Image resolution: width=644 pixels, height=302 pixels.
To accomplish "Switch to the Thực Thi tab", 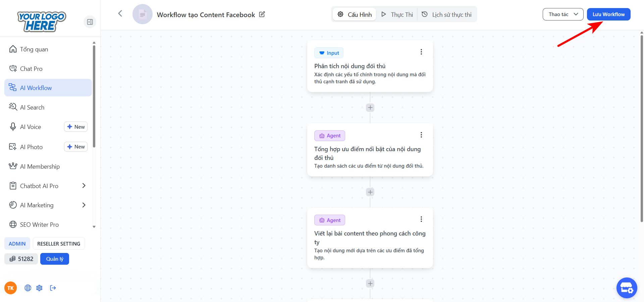I will click(397, 14).
